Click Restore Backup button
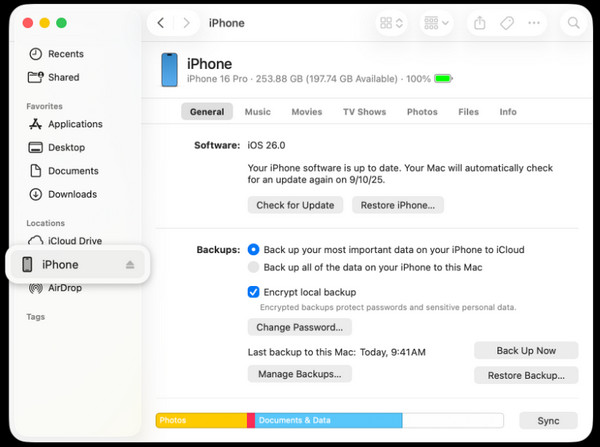 click(526, 375)
